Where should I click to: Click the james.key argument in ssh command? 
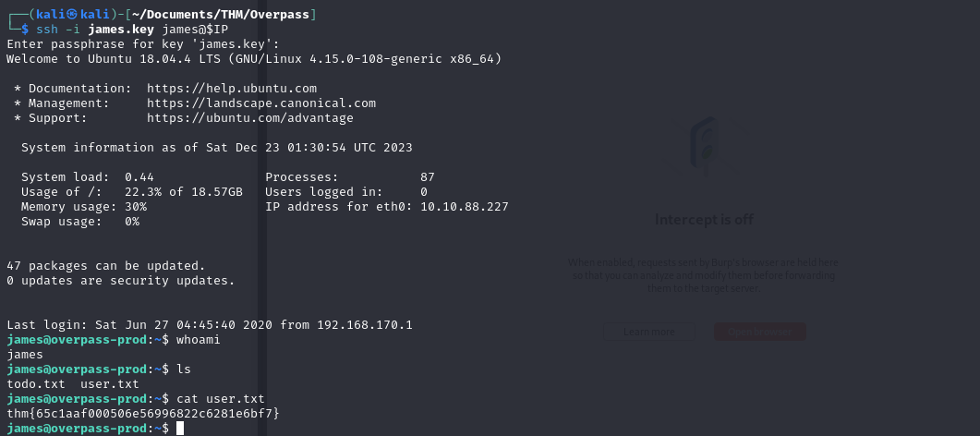tap(121, 30)
